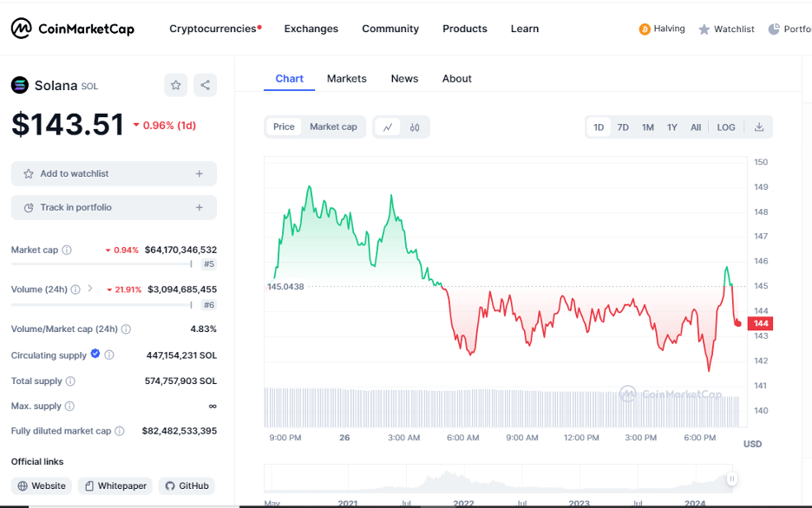Show Market cap info tooltip
812x508 pixels.
coord(67,250)
